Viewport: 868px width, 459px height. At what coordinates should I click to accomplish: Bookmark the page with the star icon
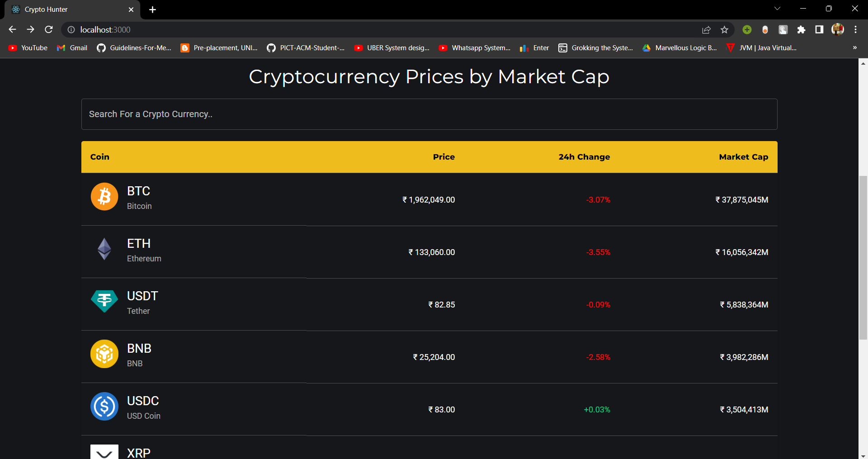click(724, 29)
